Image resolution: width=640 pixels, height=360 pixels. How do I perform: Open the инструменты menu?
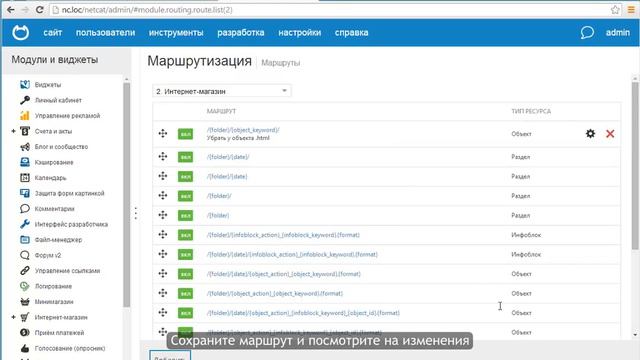[176, 32]
